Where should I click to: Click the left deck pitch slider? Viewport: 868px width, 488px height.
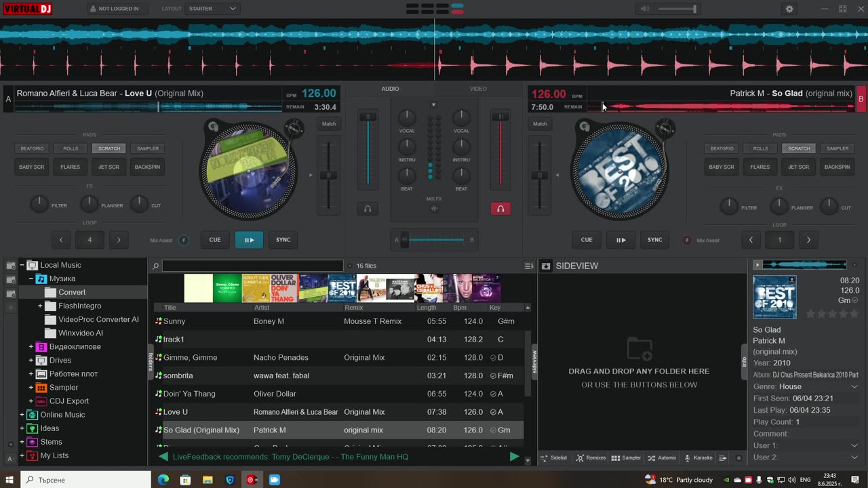[x=328, y=176]
